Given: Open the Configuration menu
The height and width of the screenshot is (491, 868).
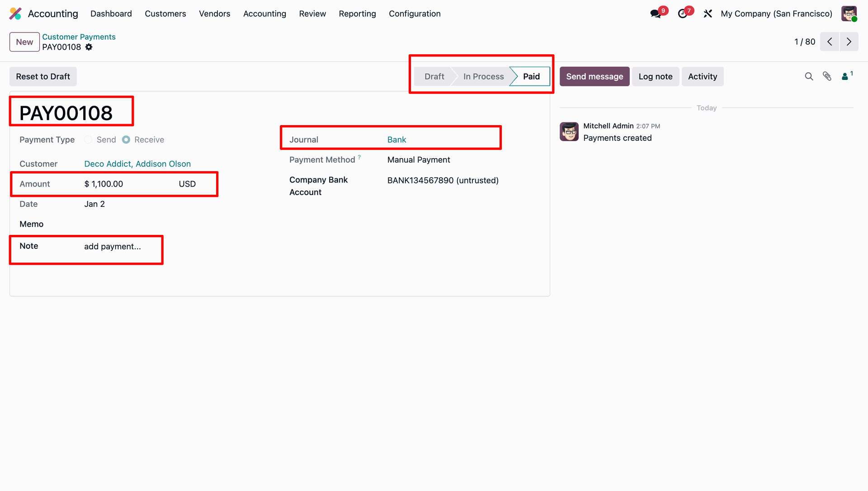Looking at the screenshot, I should (415, 14).
